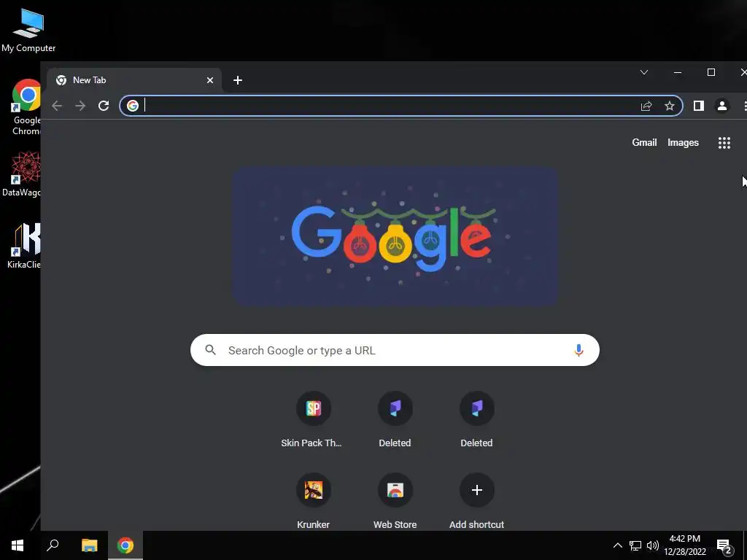Viewport: 747px width, 560px height.
Task: Open volume control tray icon
Action: [653, 545]
